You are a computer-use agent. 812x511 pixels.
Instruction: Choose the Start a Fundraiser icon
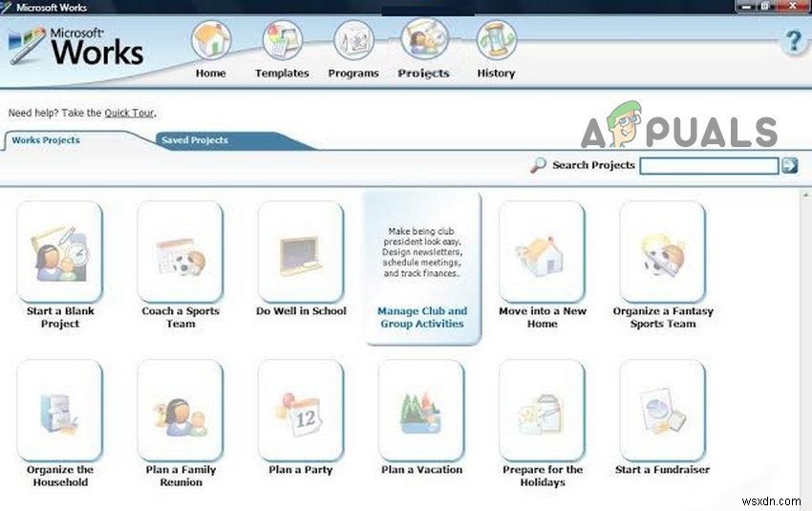663,410
